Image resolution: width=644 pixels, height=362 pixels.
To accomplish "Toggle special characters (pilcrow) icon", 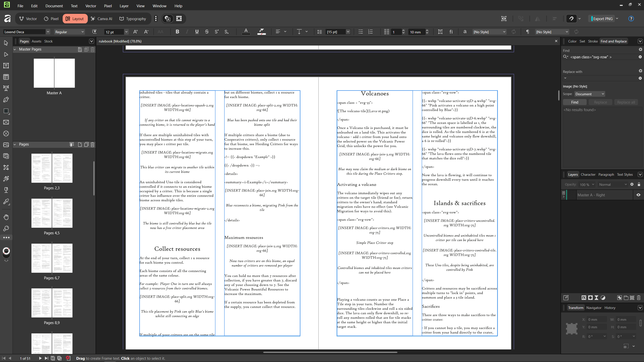I will 528,32.
